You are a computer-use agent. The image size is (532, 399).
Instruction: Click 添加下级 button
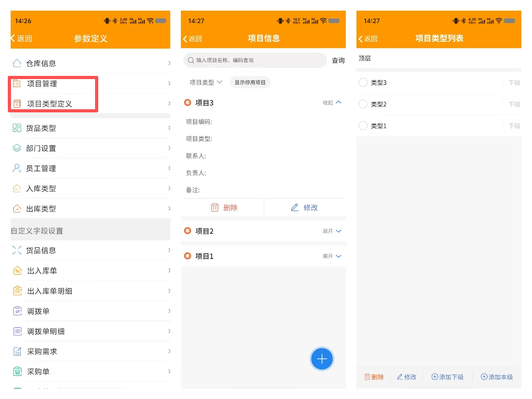(x=447, y=377)
